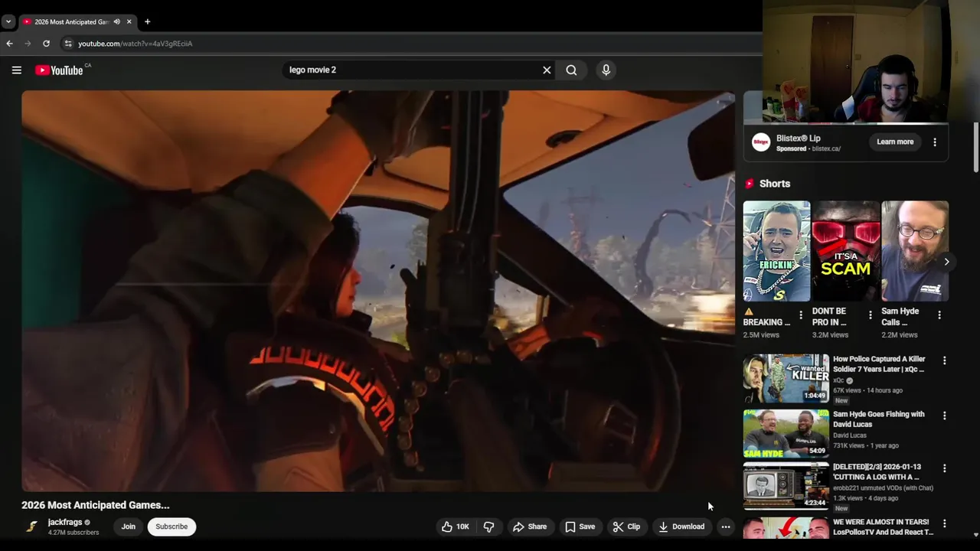Screen dimensions: 980x551
Task: Click the video title 2026 Most Anticipated Games
Action: 96,505
